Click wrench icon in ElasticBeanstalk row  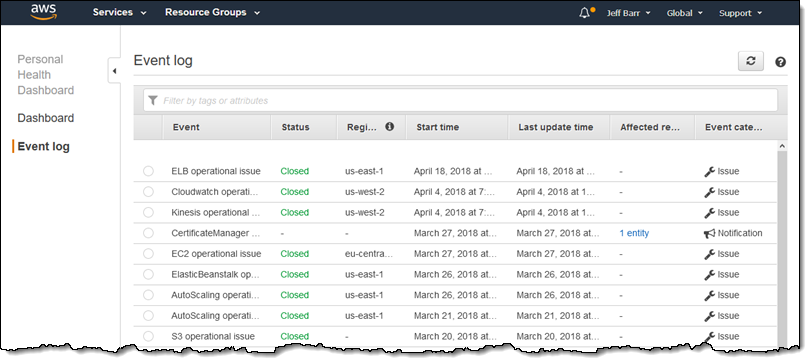coord(709,275)
